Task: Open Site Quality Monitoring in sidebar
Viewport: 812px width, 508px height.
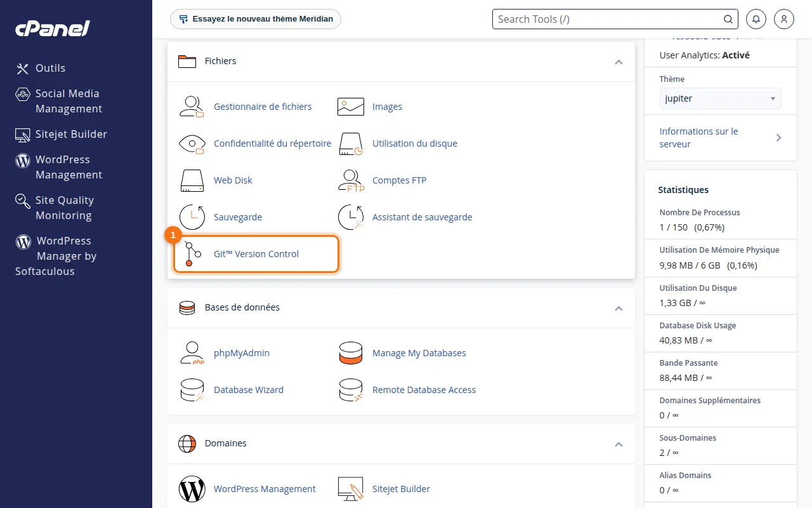Action: 55,208
